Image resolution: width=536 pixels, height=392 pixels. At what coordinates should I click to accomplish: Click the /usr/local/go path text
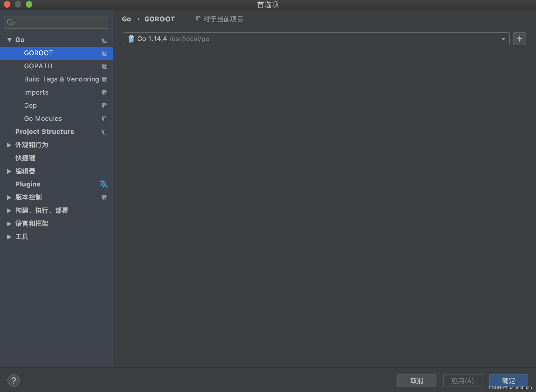tap(190, 39)
